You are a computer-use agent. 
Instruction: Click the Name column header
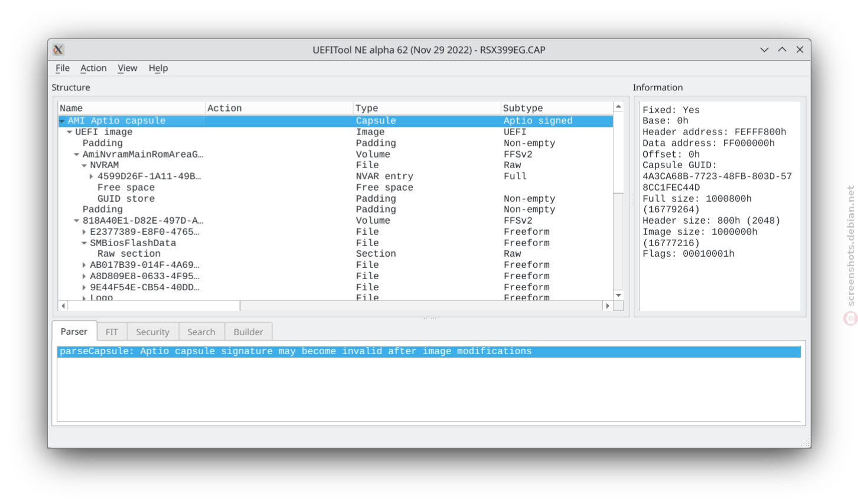pyautogui.click(x=131, y=108)
